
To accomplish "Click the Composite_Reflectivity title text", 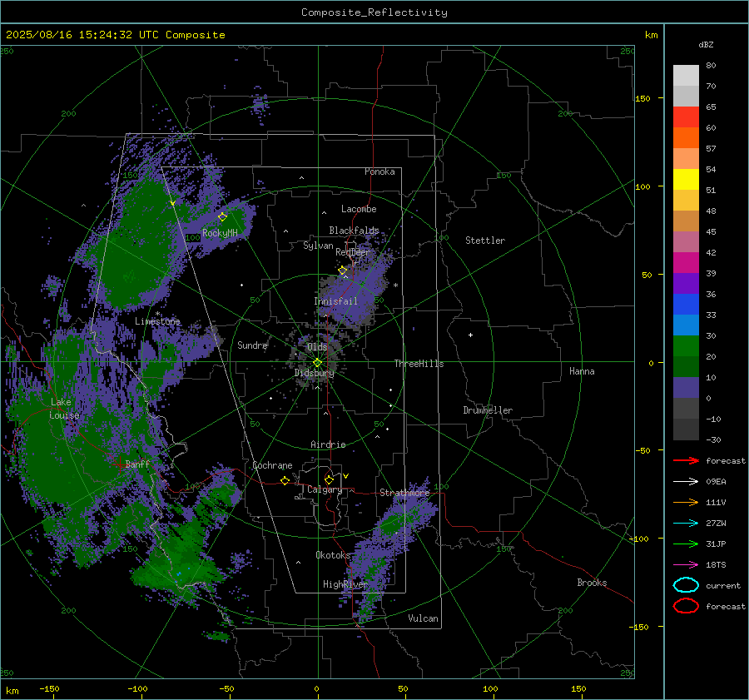I will (374, 12).
